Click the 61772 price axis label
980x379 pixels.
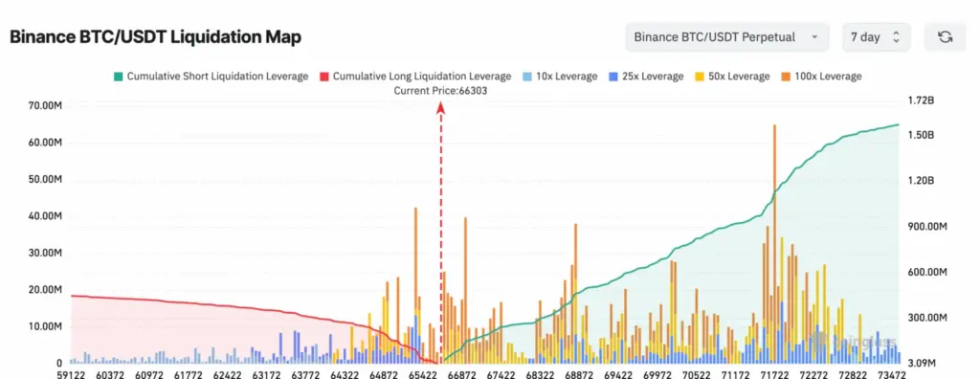(x=189, y=374)
